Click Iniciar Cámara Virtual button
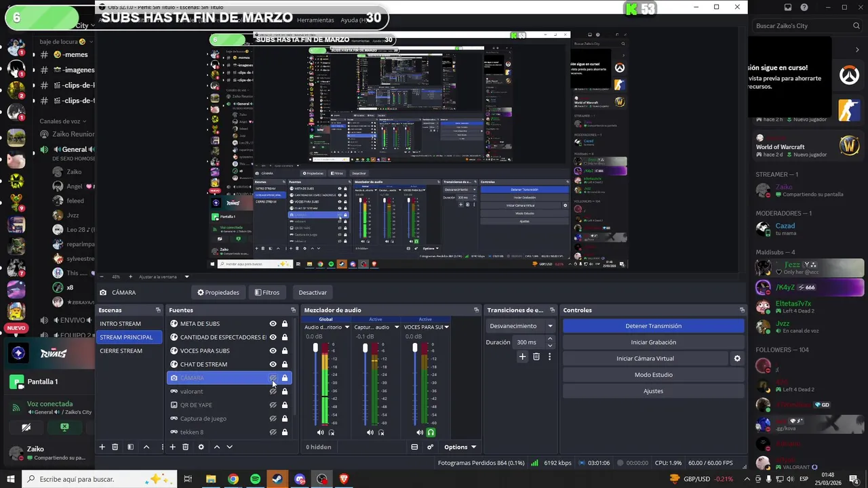868x488 pixels. [x=645, y=359]
